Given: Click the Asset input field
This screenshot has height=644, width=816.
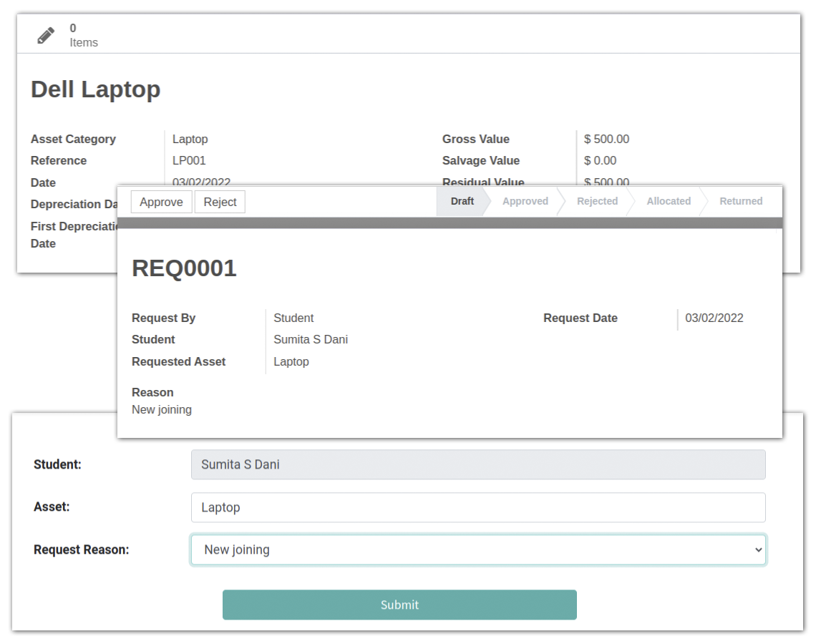Looking at the screenshot, I should pyautogui.click(x=478, y=507).
